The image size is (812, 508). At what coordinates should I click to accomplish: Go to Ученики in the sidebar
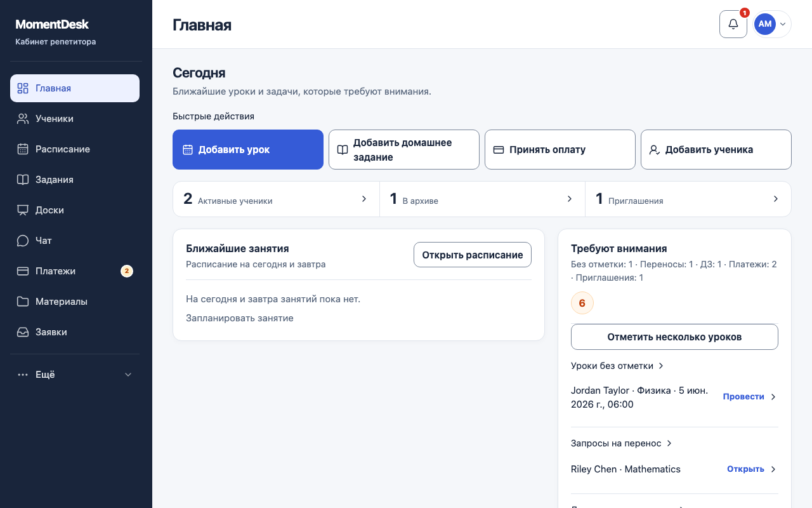75,119
